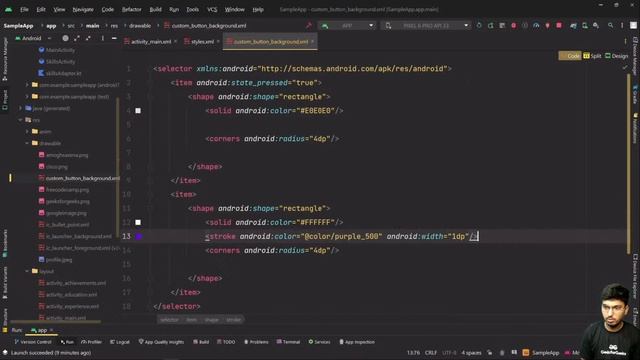Image resolution: width=640 pixels, height=360 pixels.
Task: Stop the running app with red stop icon
Action: click(x=559, y=25)
